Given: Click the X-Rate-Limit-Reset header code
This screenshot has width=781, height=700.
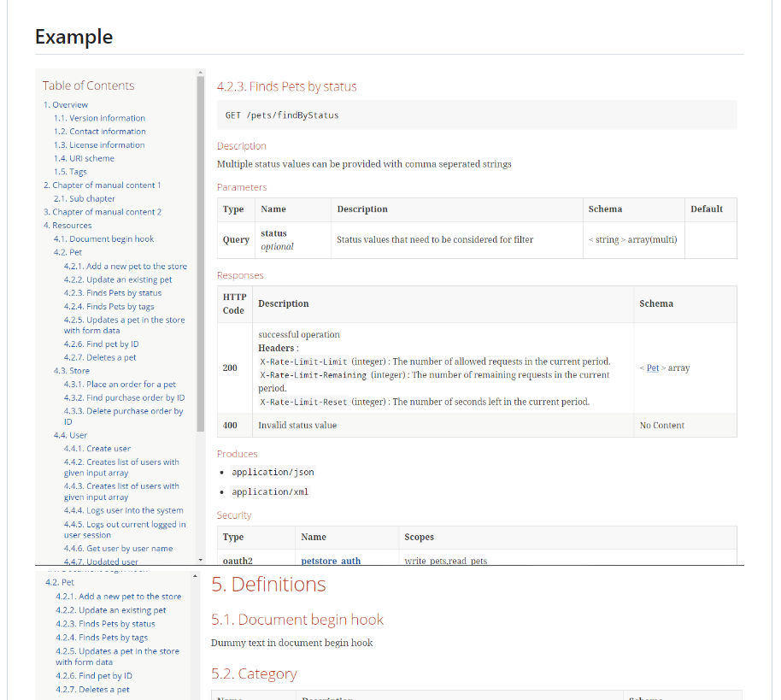Looking at the screenshot, I should click(x=303, y=402).
